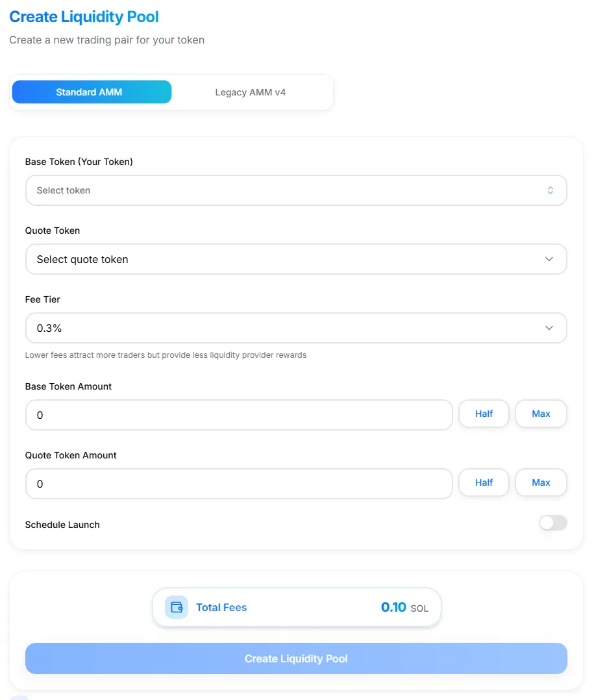Click the Create Liquidity Pool page heading
This screenshot has height=700, width=594.
tap(84, 16)
